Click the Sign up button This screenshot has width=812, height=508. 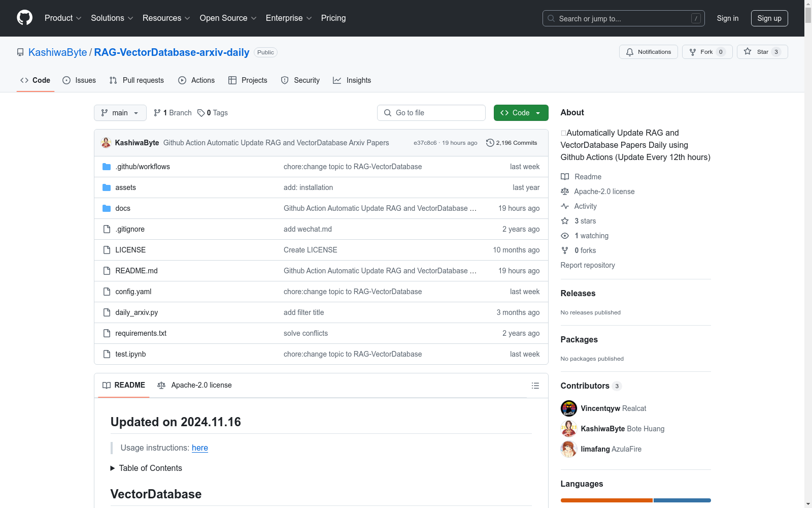coord(769,18)
